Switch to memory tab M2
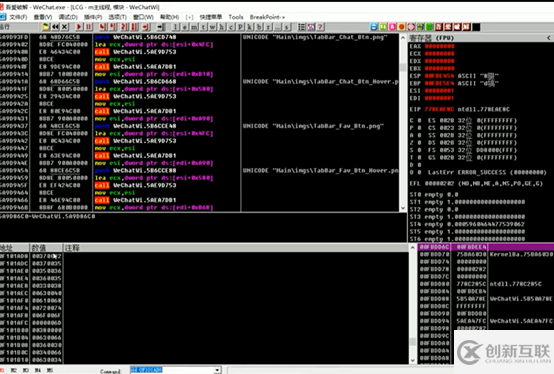This screenshot has width=554, height=374. pyautogui.click(x=13, y=370)
